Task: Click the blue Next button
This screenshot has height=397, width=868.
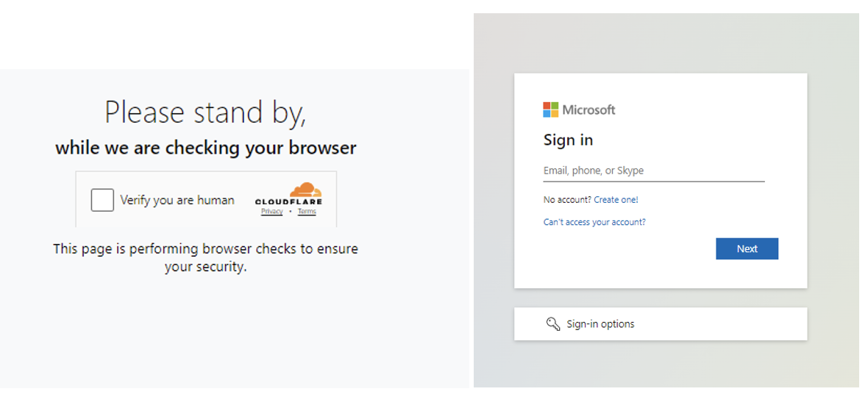Action: click(x=747, y=248)
